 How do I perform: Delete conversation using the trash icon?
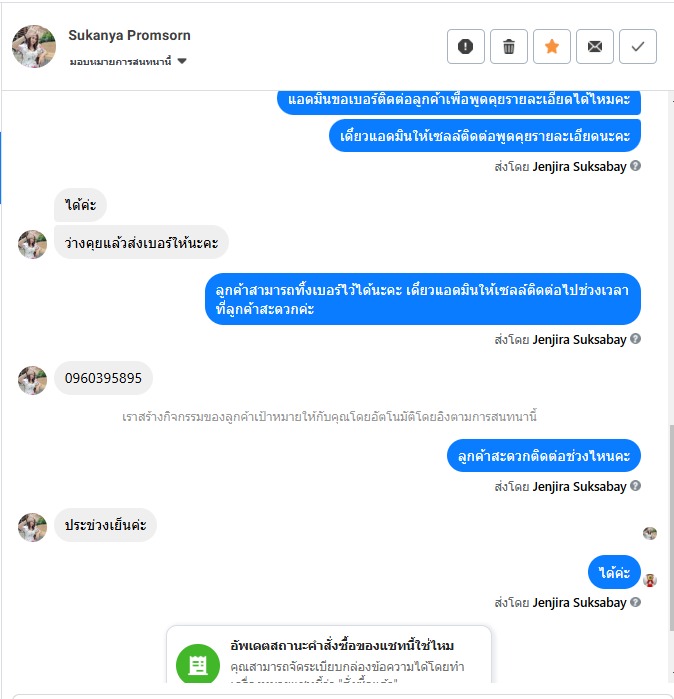click(509, 46)
